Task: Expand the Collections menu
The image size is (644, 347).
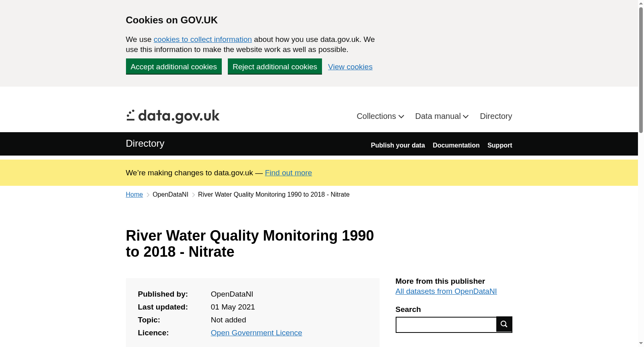Action: [380, 116]
